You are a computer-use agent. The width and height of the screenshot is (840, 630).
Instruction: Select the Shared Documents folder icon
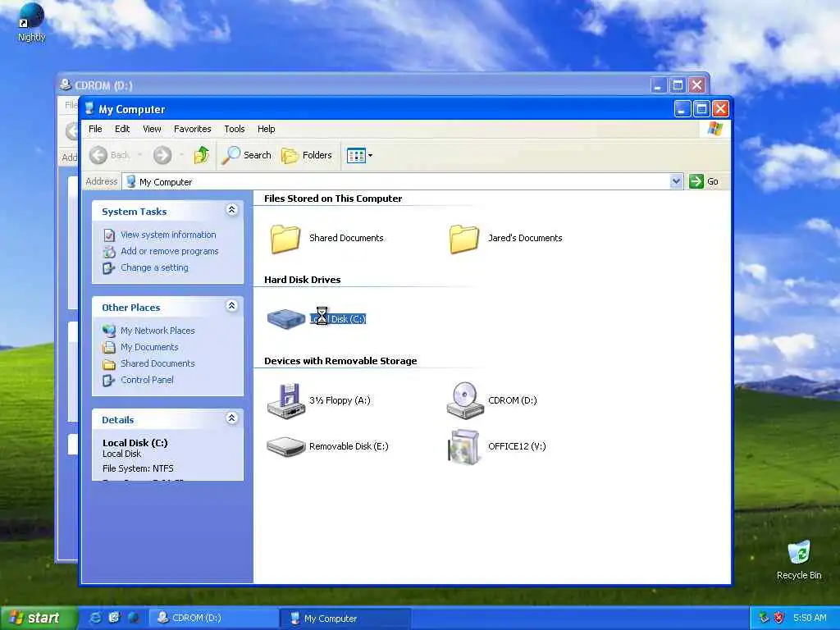tap(285, 239)
